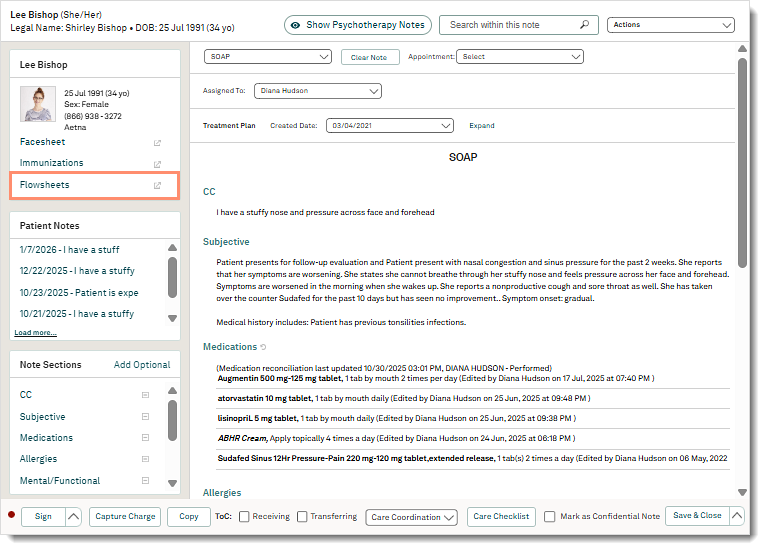This screenshot has width=765, height=550.
Task: Open Facesheet link
Action: tap(42, 142)
